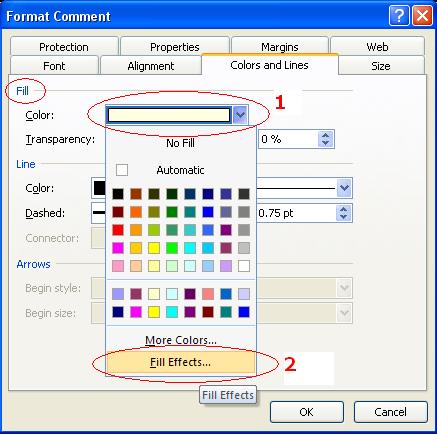This screenshot has height=434, width=437.
Task: Open More Colors option
Action: [x=181, y=340]
